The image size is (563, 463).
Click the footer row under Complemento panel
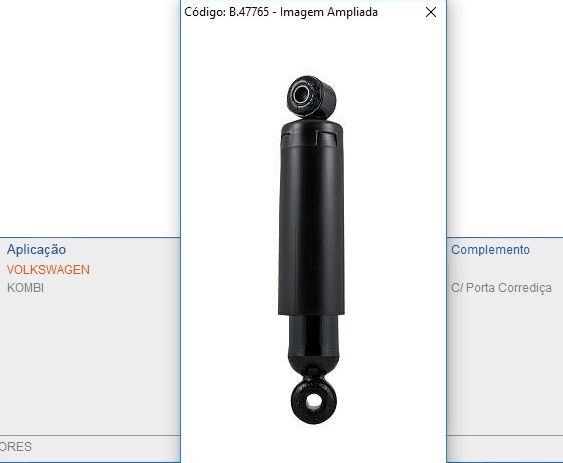[x=505, y=448]
